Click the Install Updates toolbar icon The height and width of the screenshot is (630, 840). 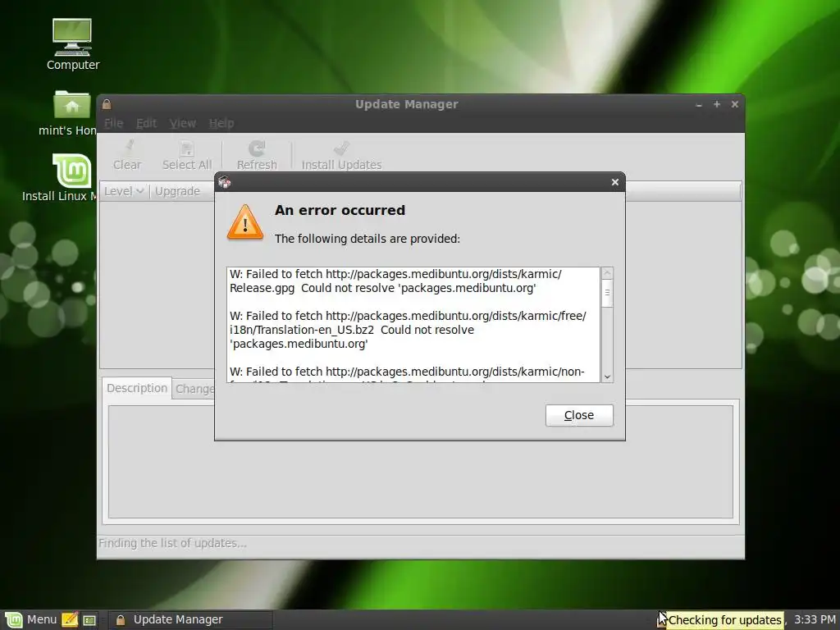coord(341,155)
